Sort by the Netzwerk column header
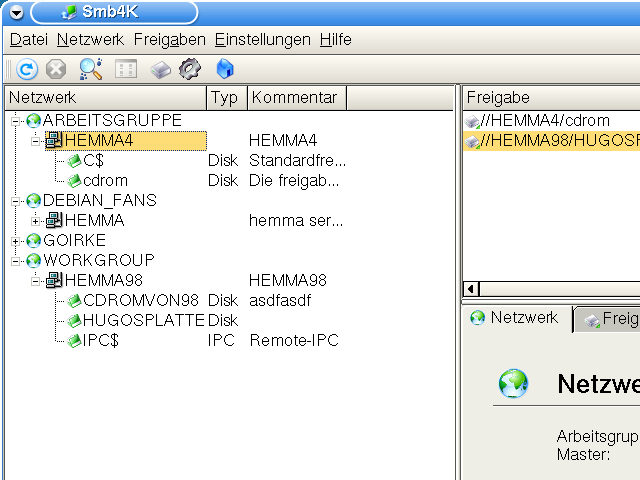Viewport: 640px width, 480px height. tap(105, 98)
